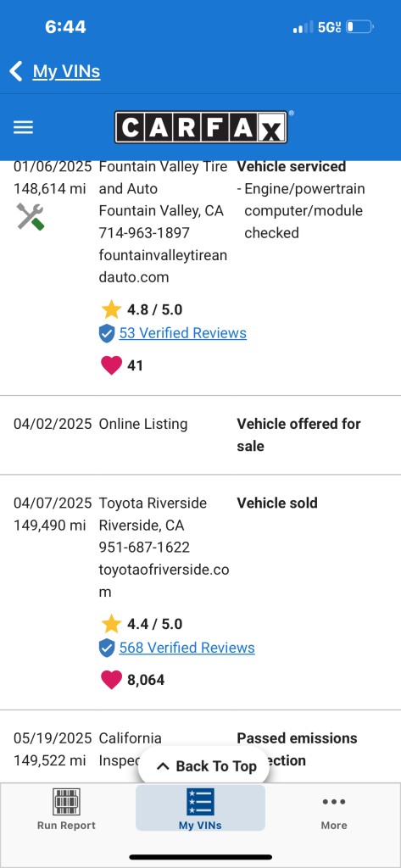Tap the service wrench icon
The width and height of the screenshot is (401, 868).
(x=31, y=216)
